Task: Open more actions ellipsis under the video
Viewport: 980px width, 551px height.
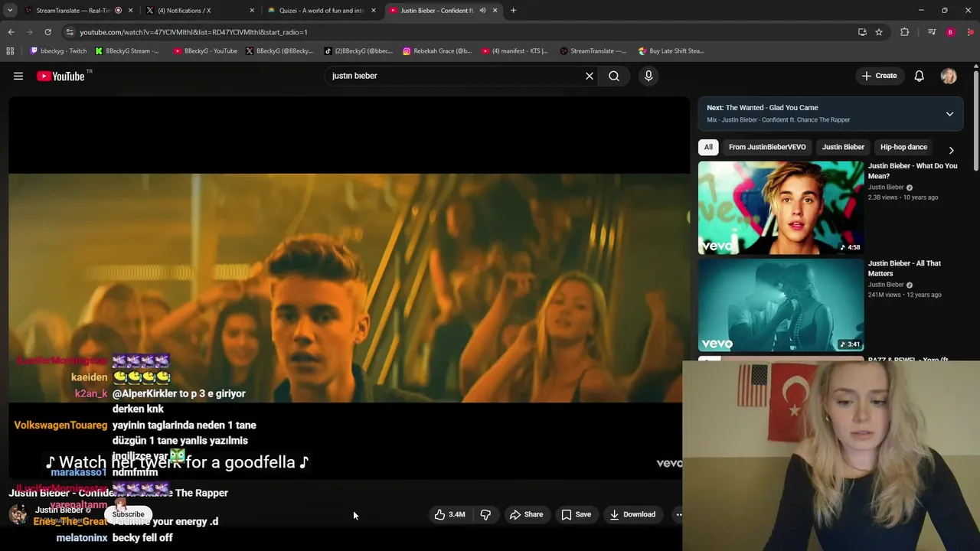Action: point(678,514)
